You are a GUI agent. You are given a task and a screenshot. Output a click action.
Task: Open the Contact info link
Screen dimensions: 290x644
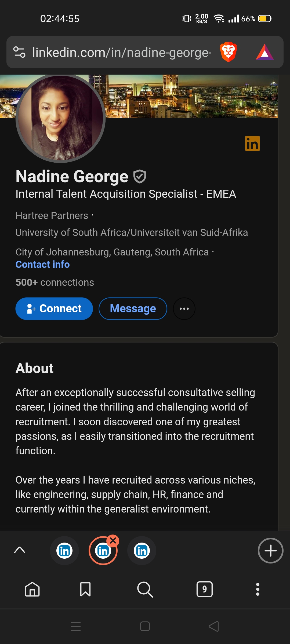point(43,265)
